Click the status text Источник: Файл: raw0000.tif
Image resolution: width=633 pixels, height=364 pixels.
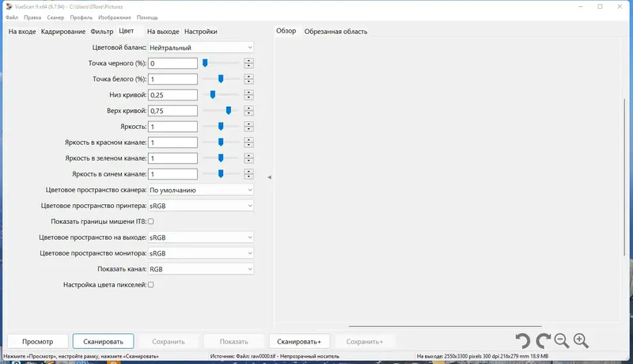point(275,356)
